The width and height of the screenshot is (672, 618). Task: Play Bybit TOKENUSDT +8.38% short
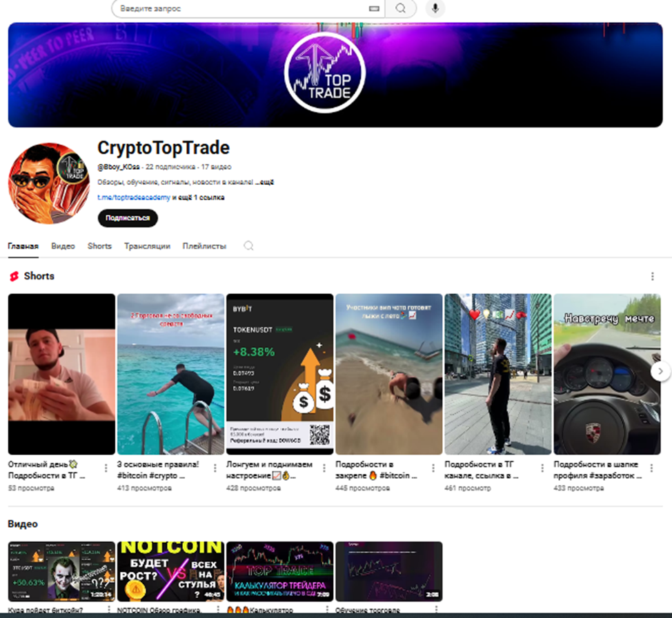280,374
